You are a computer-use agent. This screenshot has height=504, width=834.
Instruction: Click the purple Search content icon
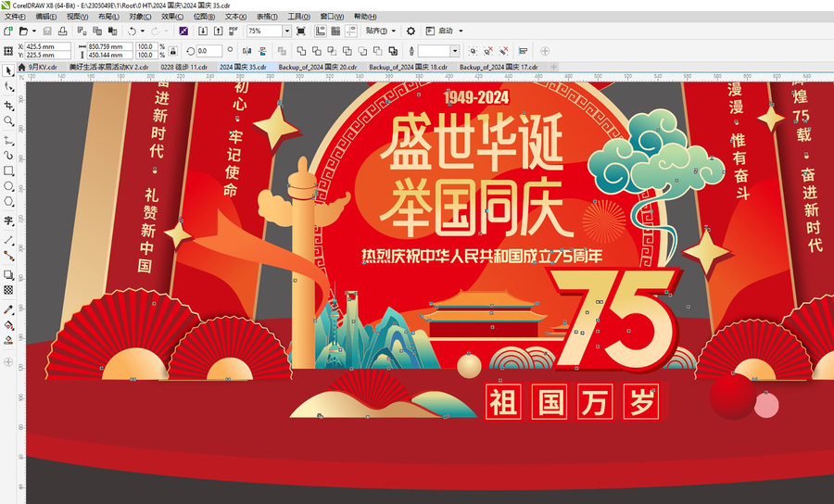click(x=183, y=31)
